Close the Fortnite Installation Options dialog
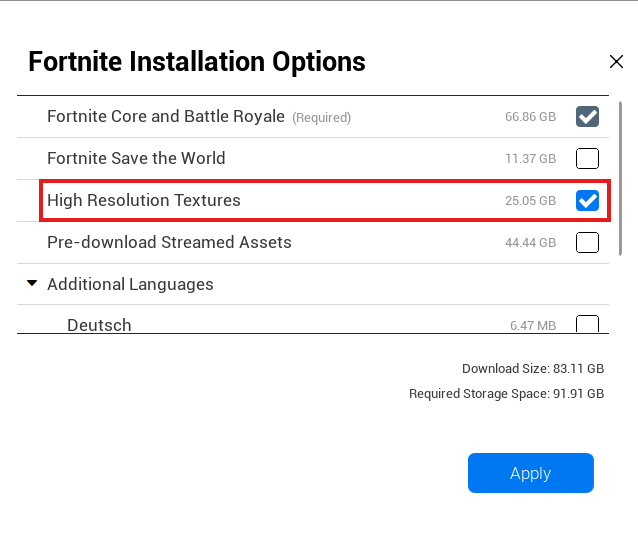This screenshot has width=638, height=545. click(x=616, y=62)
